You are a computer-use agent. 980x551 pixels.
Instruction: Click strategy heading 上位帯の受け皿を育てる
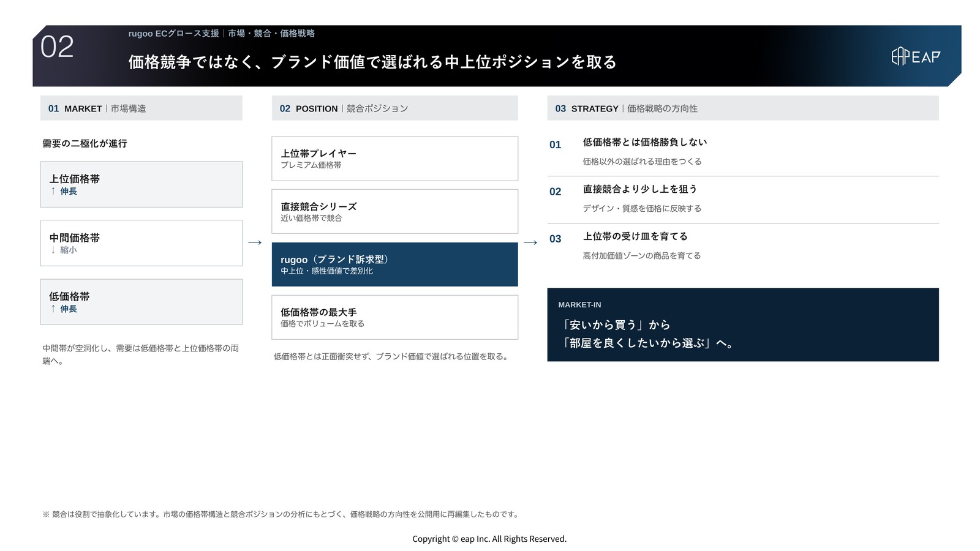(635, 236)
